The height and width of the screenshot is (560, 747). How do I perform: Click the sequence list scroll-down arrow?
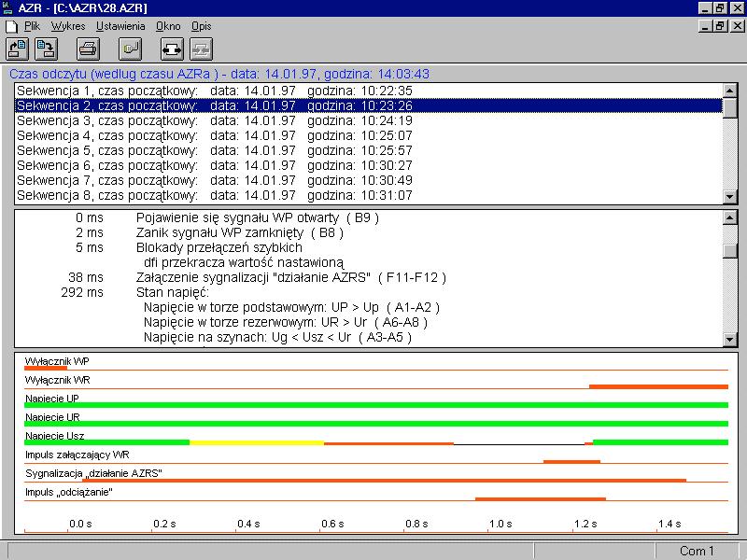pos(730,196)
